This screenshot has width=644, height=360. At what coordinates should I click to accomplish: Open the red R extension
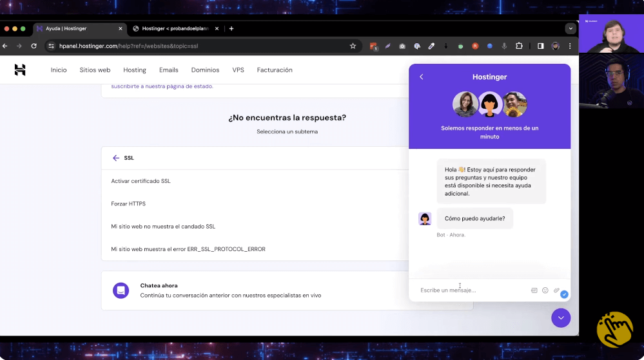pos(475,46)
